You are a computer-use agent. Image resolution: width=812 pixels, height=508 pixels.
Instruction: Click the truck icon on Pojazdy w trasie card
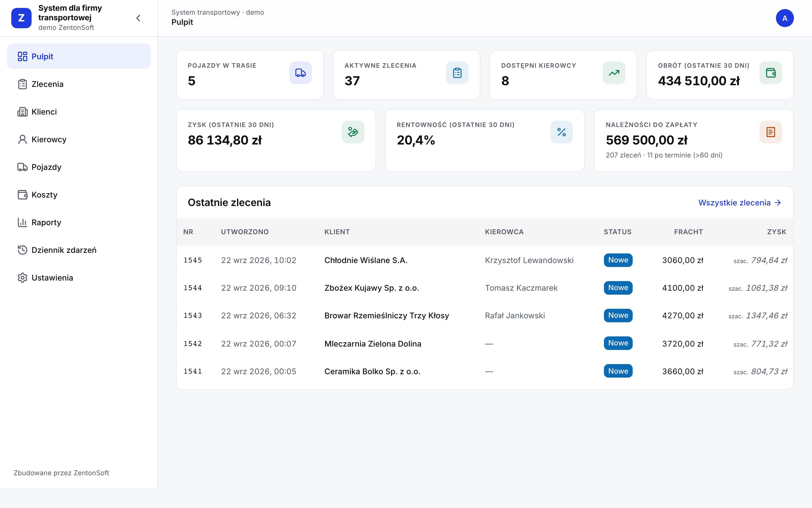300,73
